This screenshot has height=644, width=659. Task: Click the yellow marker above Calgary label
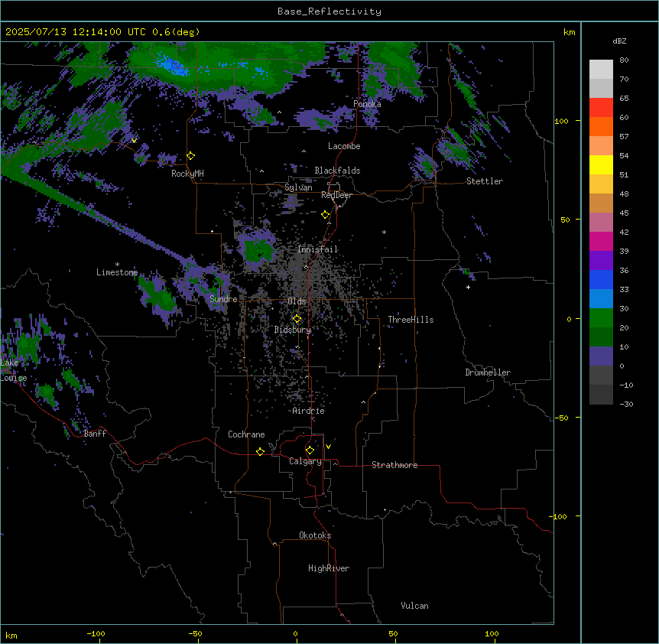[310, 450]
